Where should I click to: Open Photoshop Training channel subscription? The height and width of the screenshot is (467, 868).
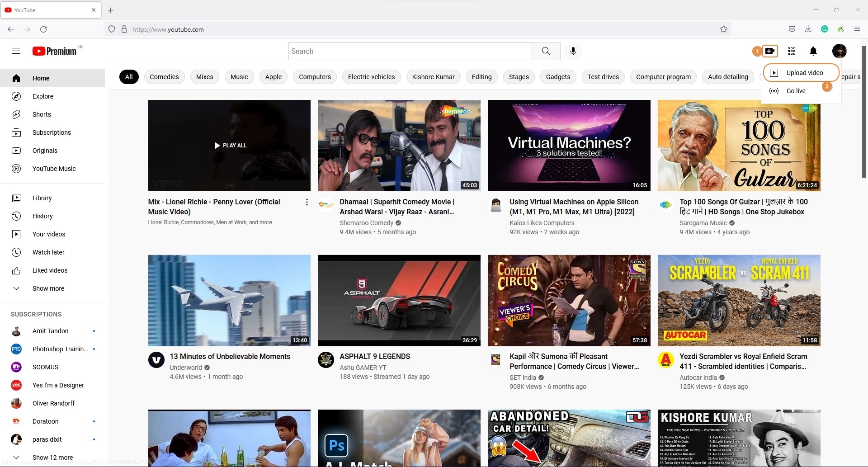tap(52, 349)
